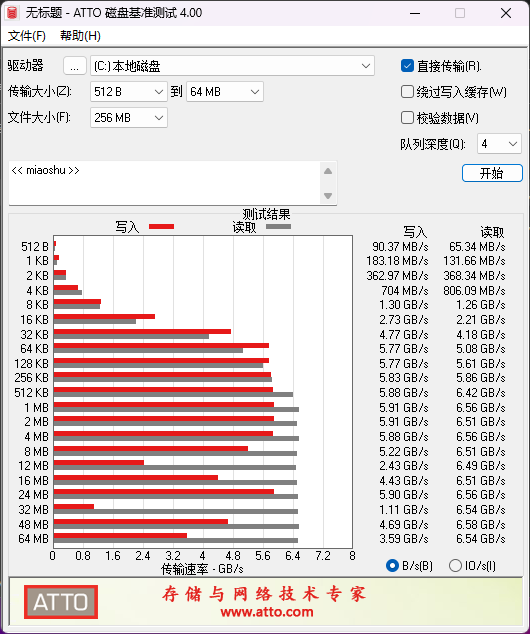530x634 pixels.
Task: Click the red write bar for 32 MB
Action: (74, 507)
